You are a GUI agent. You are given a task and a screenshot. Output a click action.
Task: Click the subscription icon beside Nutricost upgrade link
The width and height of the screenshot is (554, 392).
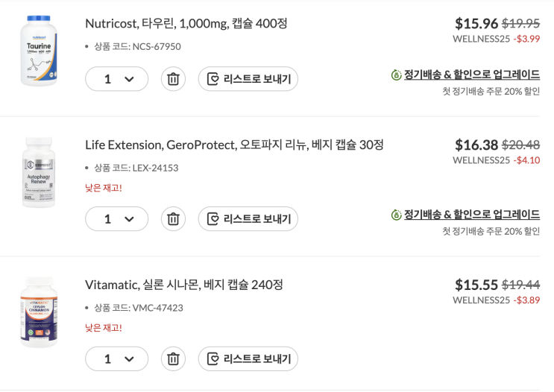(x=396, y=75)
